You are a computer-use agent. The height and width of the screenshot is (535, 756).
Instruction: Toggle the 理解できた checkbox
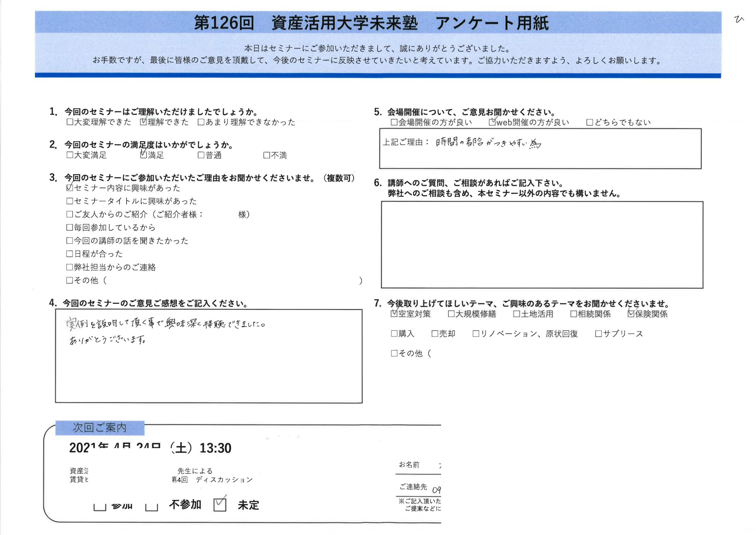[143, 122]
